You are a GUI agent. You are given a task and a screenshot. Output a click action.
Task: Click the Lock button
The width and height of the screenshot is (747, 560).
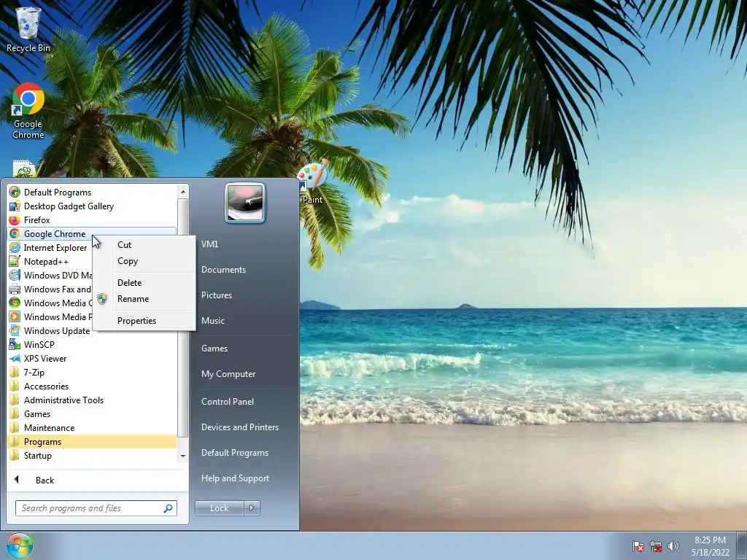[x=219, y=508]
